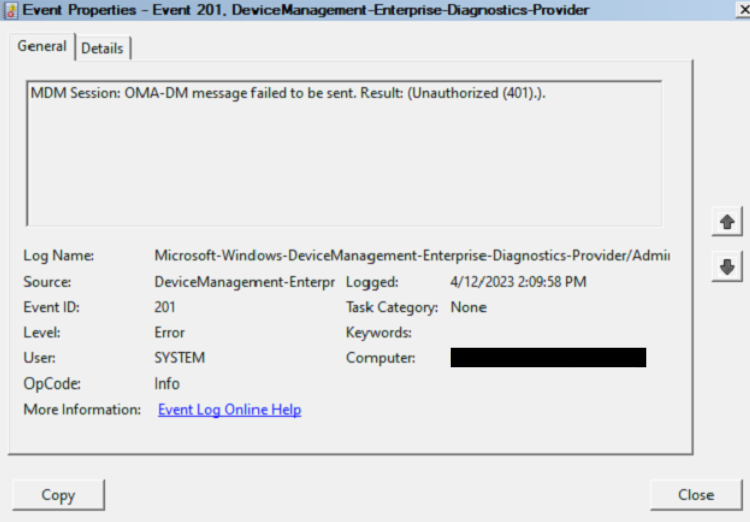Click the Level value Error
This screenshot has width=750, height=522.
[170, 332]
